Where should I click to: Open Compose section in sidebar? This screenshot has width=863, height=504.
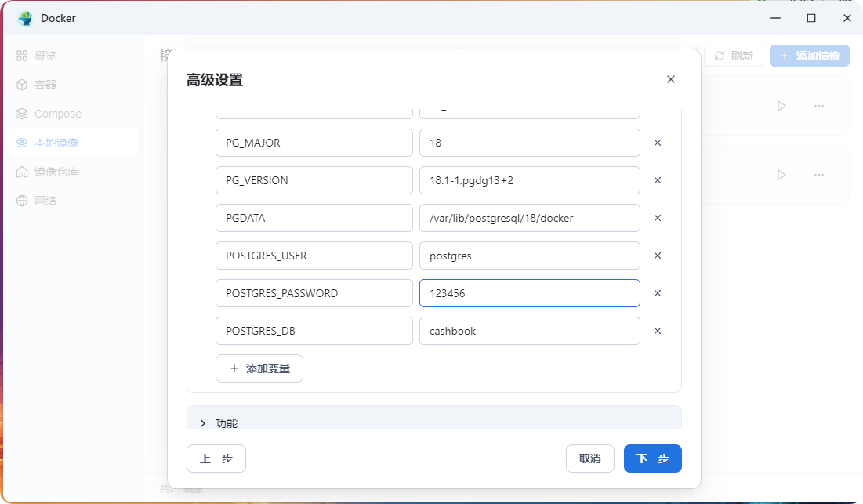point(57,114)
